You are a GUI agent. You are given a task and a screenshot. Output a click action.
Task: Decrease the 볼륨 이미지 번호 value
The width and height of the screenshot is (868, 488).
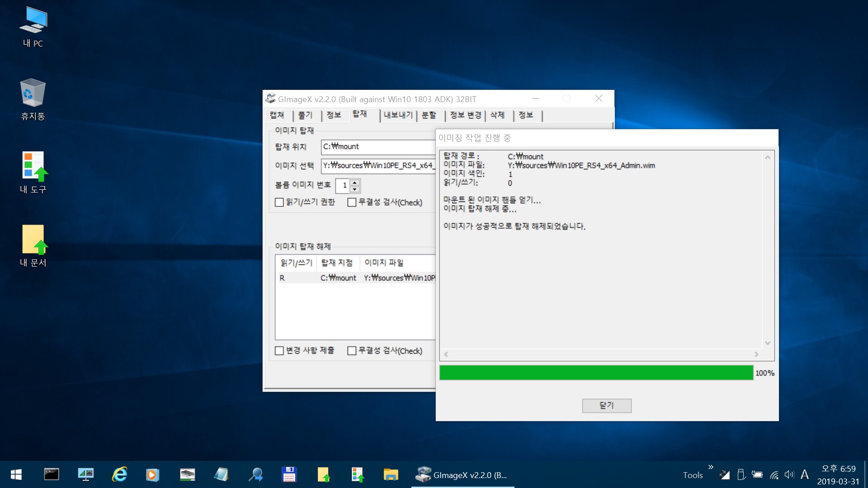point(355,189)
